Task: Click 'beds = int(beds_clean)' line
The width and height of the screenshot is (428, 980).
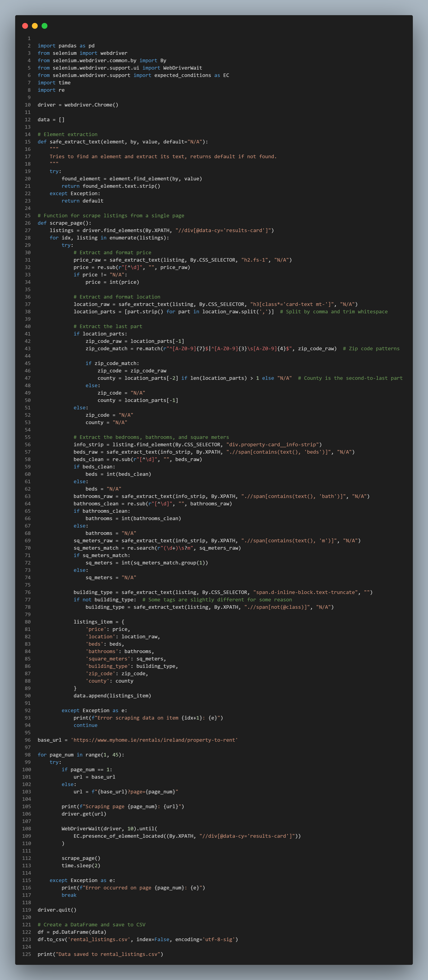Action: click(118, 474)
